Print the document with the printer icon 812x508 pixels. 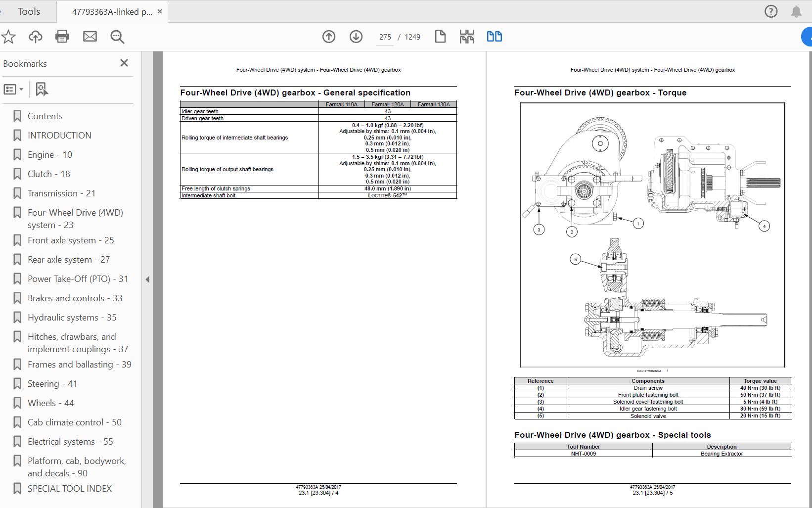click(x=62, y=37)
